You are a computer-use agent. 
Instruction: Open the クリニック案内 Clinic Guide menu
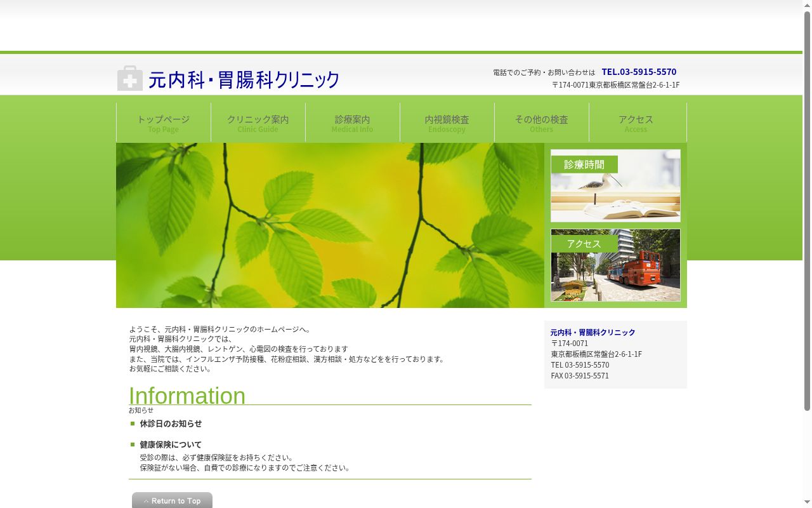click(258, 123)
